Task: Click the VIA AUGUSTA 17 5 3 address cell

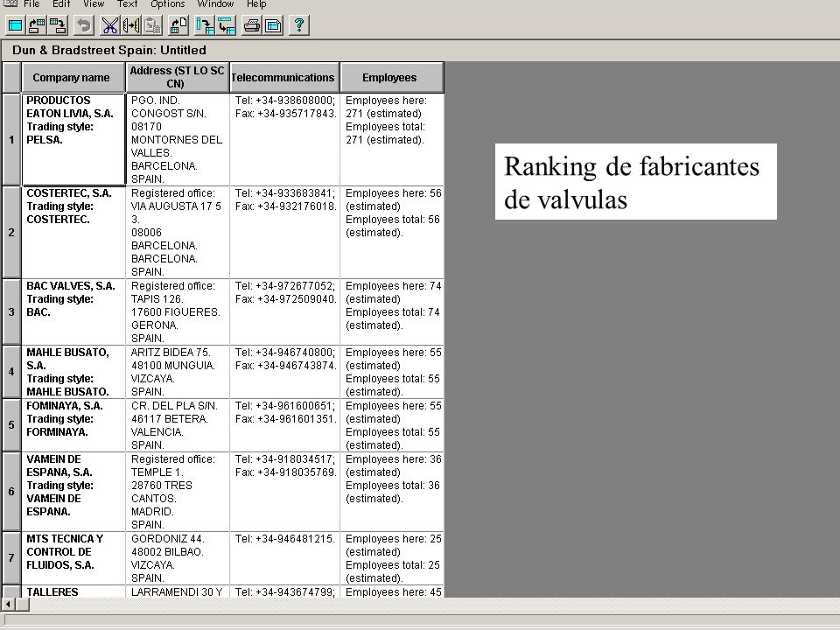Action: point(178,232)
